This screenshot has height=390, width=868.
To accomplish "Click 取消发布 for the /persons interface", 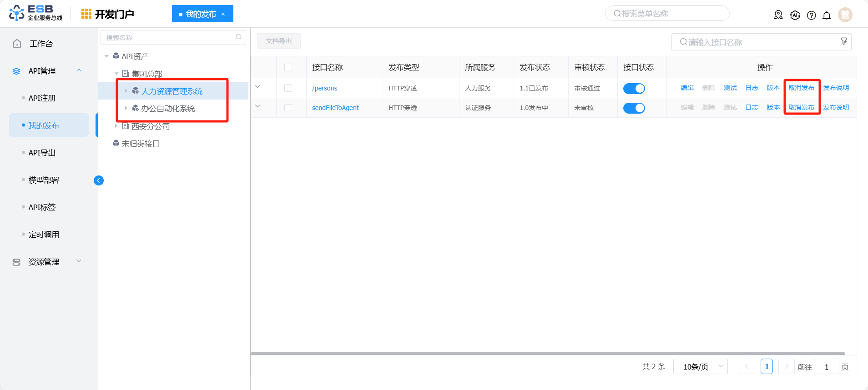I will coord(801,88).
